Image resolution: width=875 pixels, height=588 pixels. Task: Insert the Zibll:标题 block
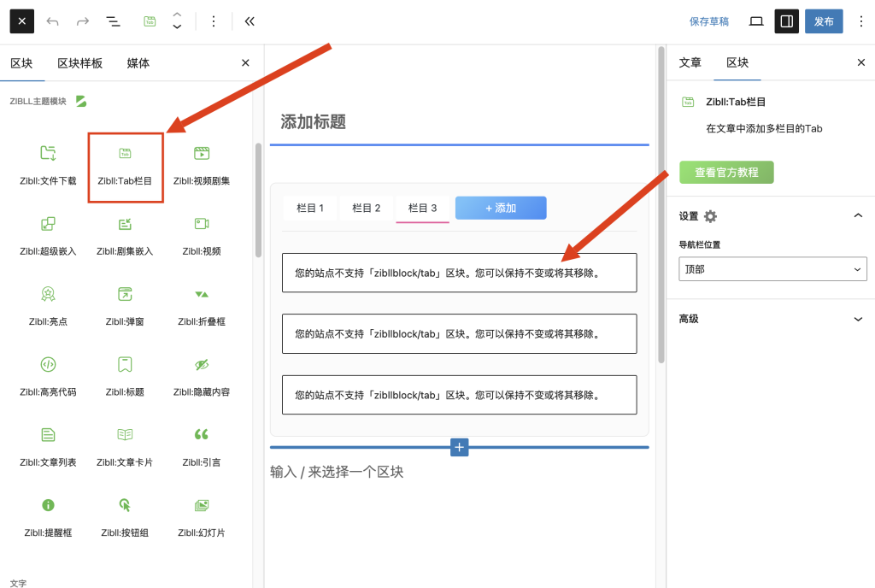click(x=125, y=377)
